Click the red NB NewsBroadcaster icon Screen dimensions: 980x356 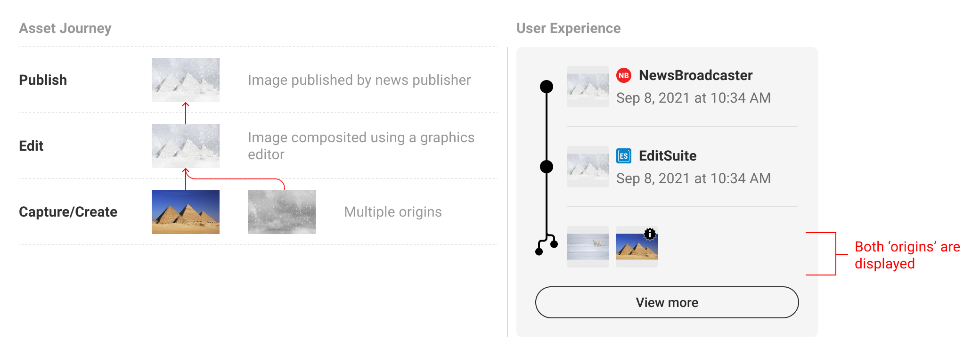[x=624, y=75]
